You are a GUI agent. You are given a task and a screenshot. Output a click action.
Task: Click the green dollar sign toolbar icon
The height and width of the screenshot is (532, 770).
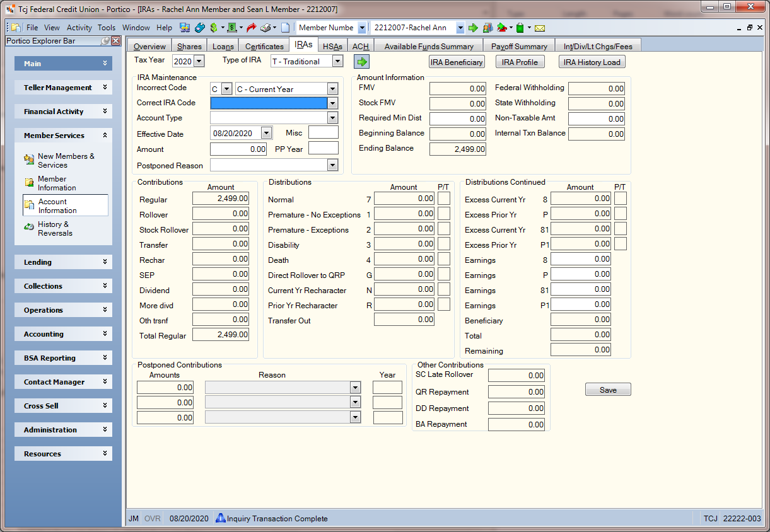214,28
